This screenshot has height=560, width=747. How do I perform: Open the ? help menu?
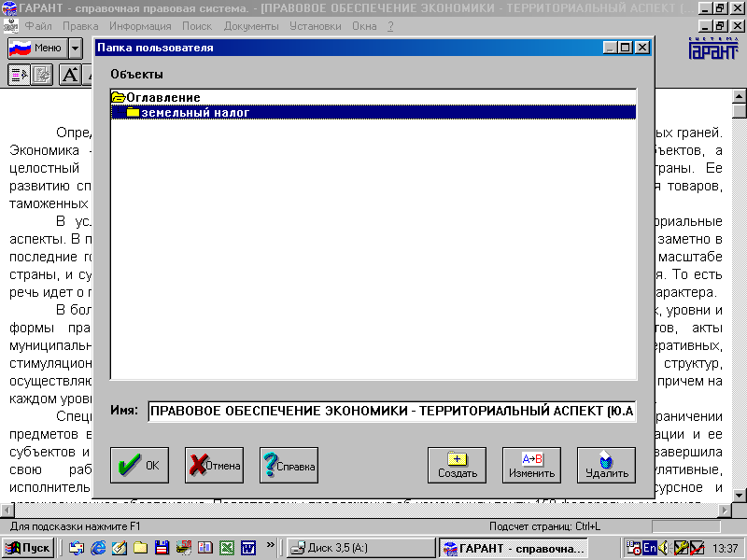(x=390, y=26)
